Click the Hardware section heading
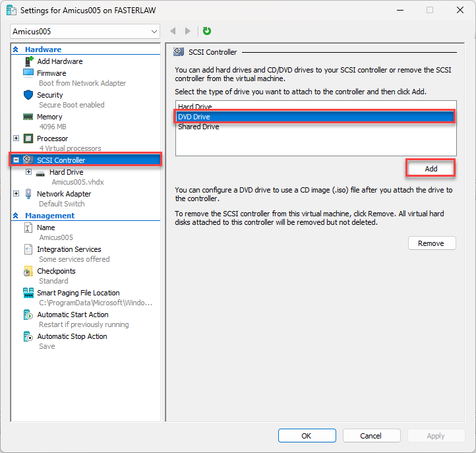 coord(43,49)
